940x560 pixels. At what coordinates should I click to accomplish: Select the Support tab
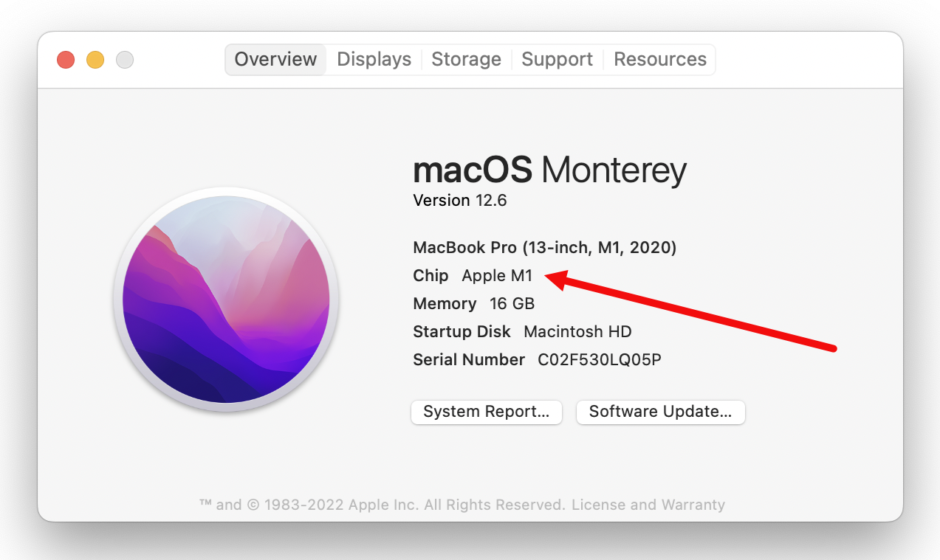557,59
